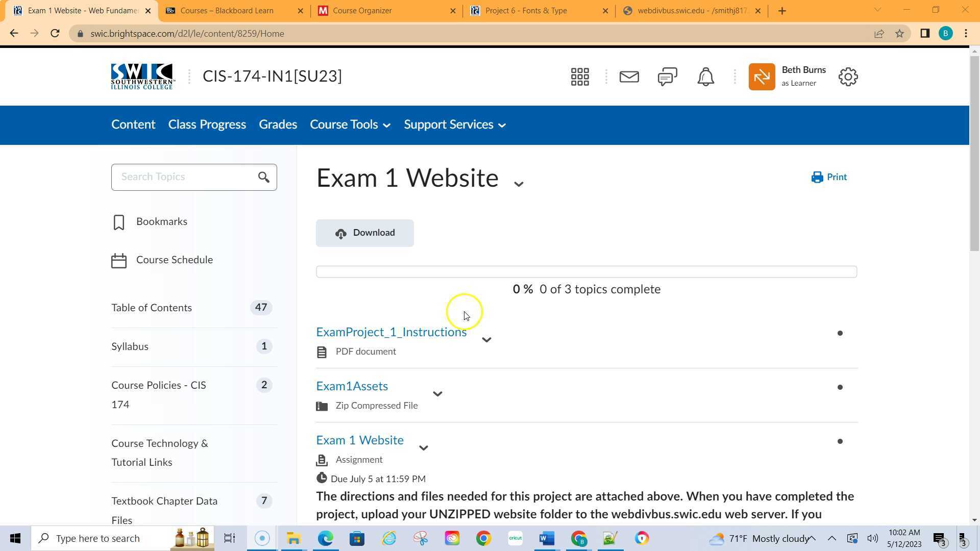Click the Download button

[x=364, y=233]
